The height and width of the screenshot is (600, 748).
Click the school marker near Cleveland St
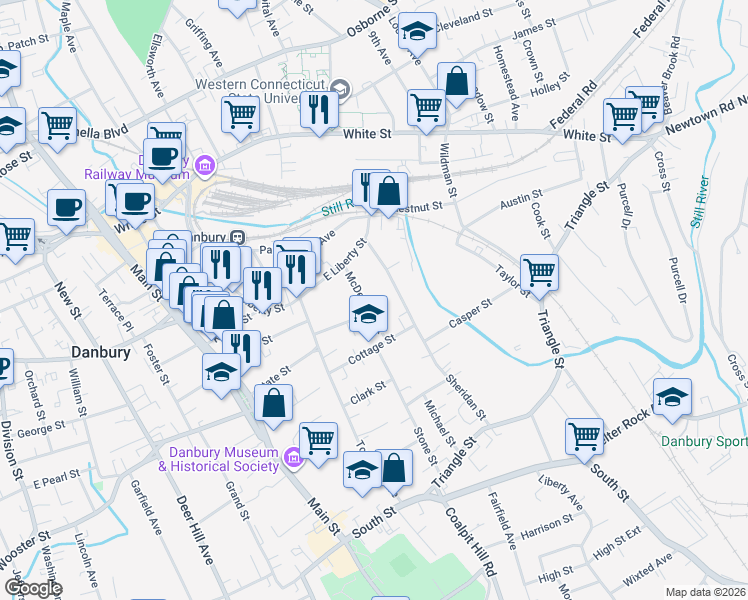pos(417,32)
